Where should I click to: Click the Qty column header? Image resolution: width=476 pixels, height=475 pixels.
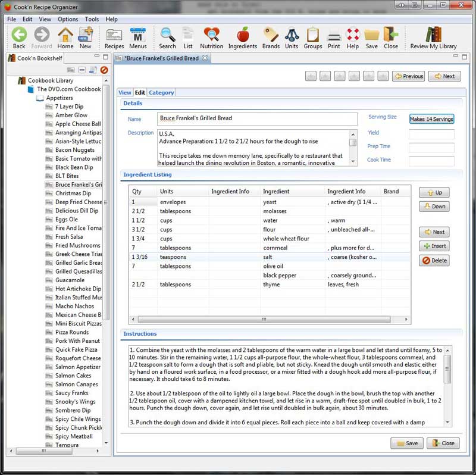tap(143, 191)
